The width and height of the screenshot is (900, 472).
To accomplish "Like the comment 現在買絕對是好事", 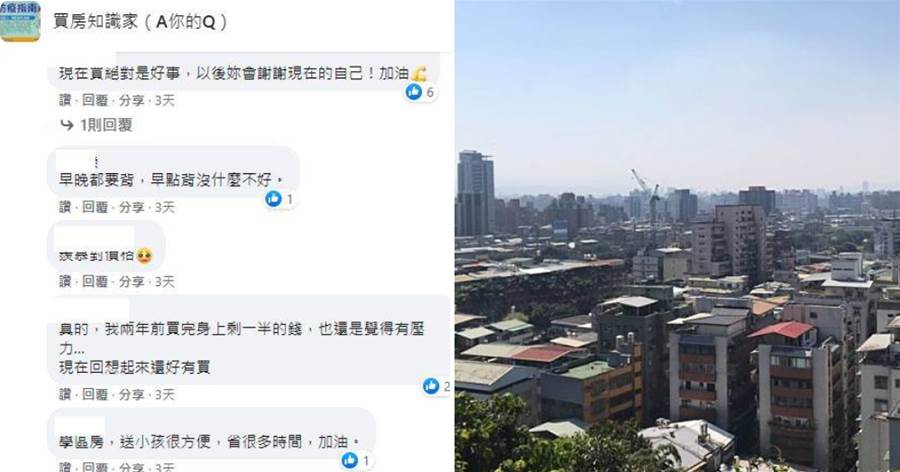I will (65, 100).
